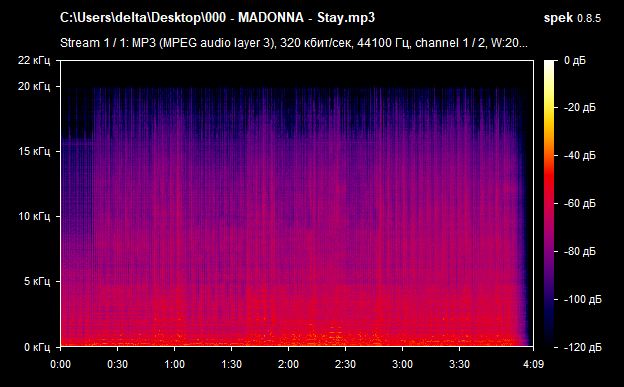The width and height of the screenshot is (624, 387).
Task: Click the '15 кГц' frequency axis label
Action: (34, 151)
